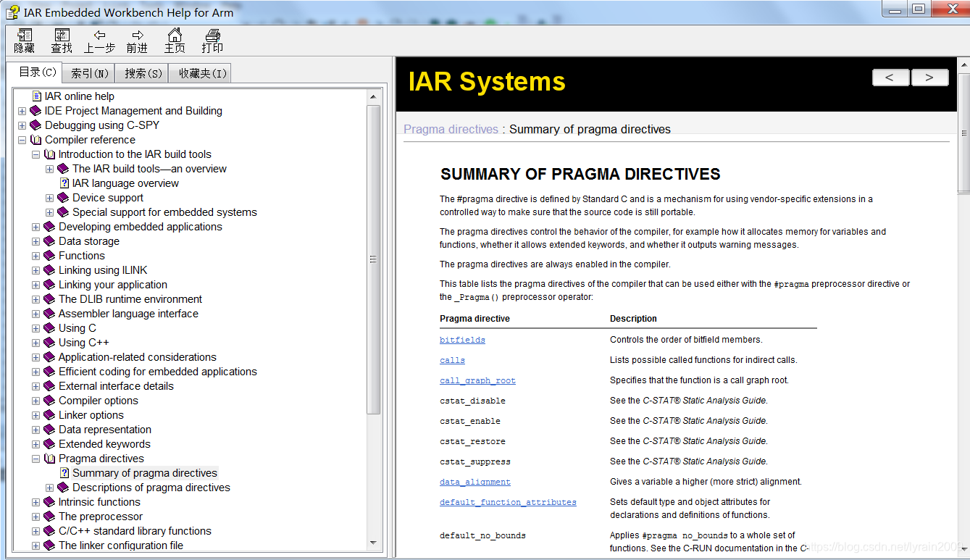Viewport: 970px width, 560px height.
Task: Collapse the Compiler reference node
Action: coord(22,140)
